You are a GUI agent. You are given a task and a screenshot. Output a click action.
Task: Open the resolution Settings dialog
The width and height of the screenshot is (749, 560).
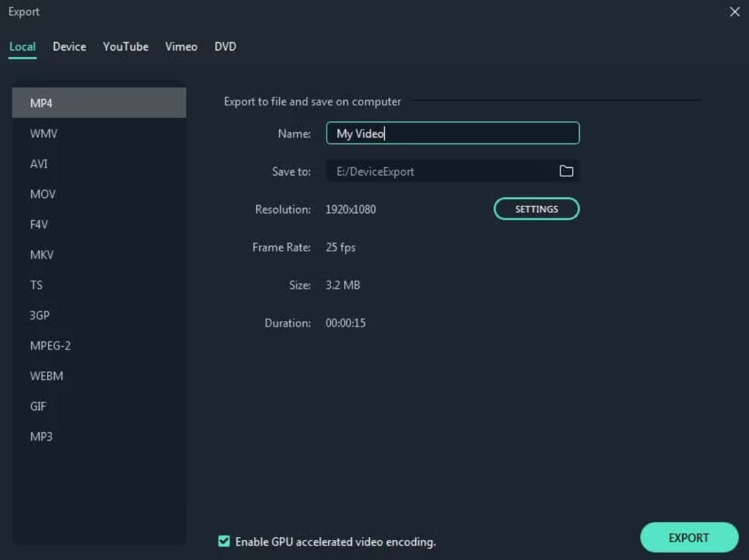click(536, 209)
